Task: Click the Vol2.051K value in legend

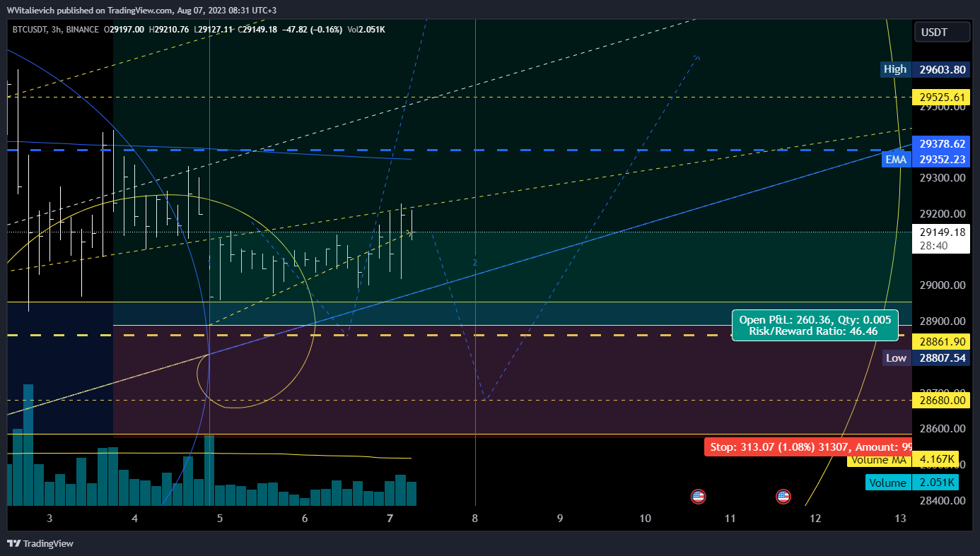Action: pyautogui.click(x=366, y=30)
